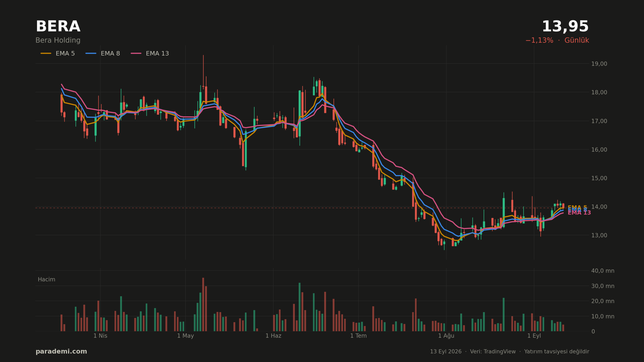Click the 13,00 price axis label
Image resolution: width=644 pixels, height=362 pixels.
point(599,235)
